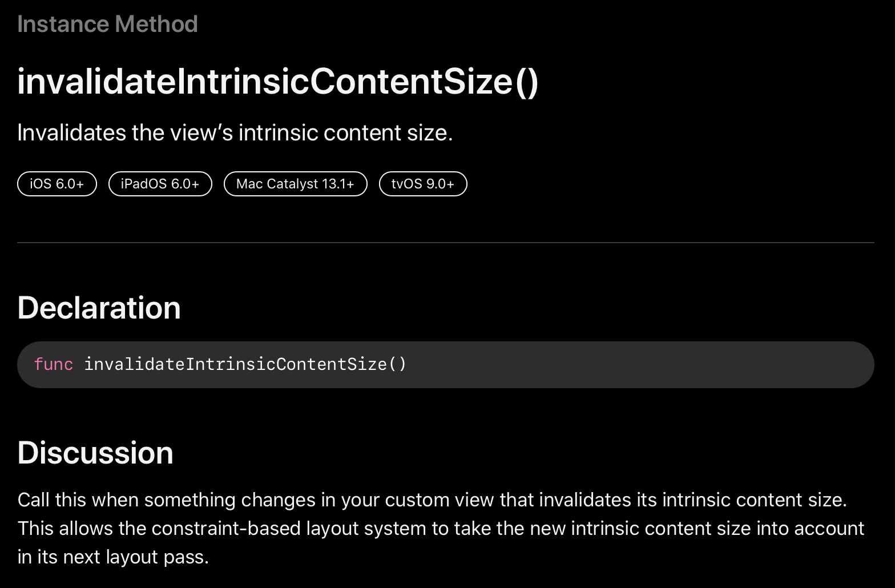Click empty area of the declaration code box
Screen dimensions: 895x588
(x=639, y=365)
